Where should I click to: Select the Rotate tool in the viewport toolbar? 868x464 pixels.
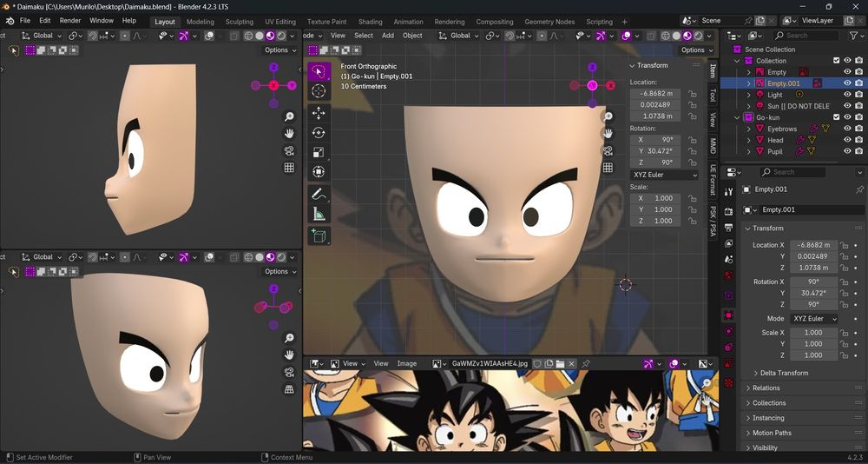(x=319, y=133)
